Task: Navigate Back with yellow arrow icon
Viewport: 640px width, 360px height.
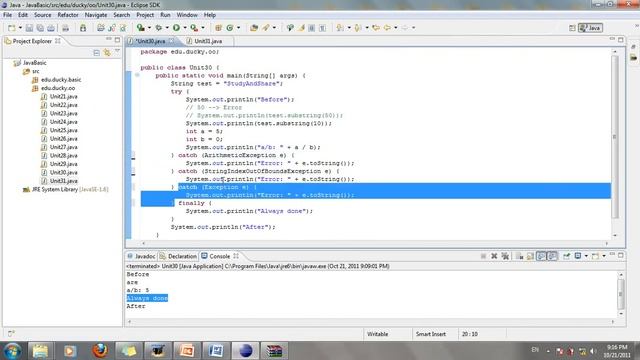Action: (387, 28)
